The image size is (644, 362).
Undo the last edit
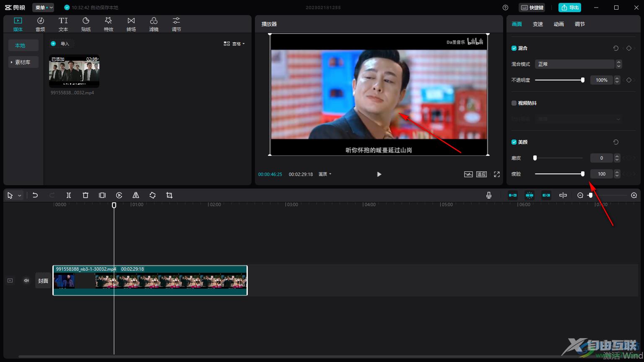point(35,195)
